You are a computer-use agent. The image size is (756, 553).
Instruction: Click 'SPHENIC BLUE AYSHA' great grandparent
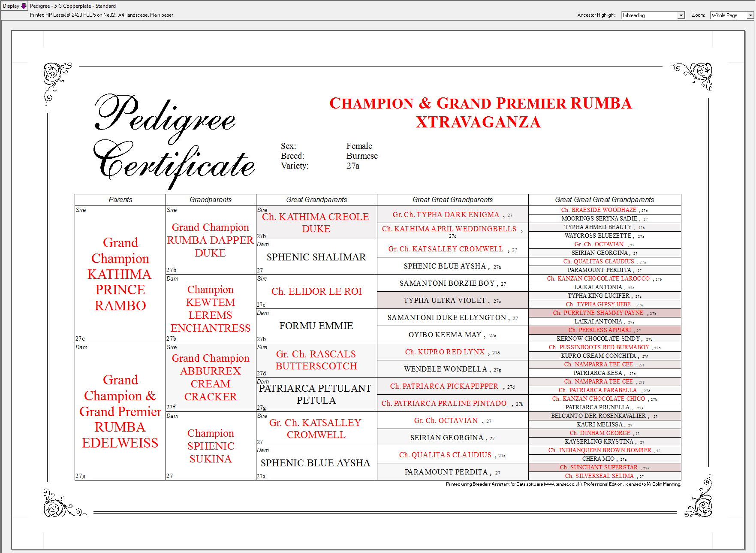tap(316, 463)
